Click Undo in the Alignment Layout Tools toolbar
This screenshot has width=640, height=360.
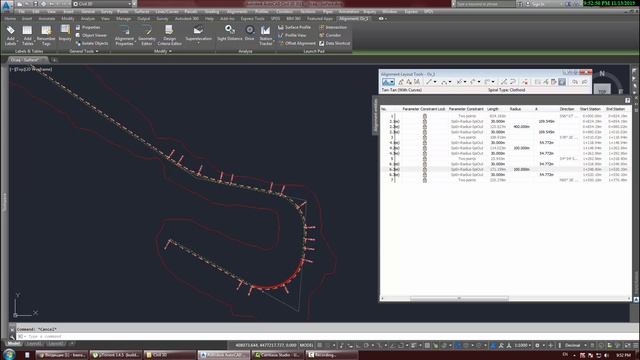[x=575, y=82]
